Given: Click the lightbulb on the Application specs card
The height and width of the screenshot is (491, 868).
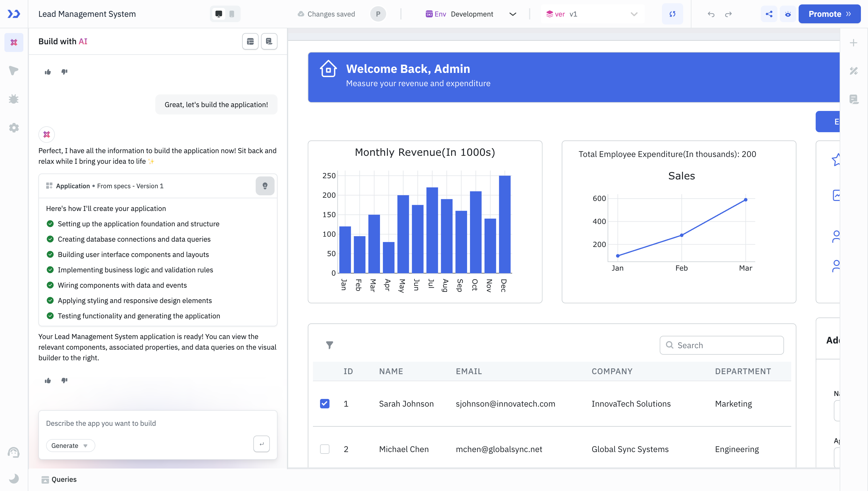Looking at the screenshot, I should [x=265, y=186].
